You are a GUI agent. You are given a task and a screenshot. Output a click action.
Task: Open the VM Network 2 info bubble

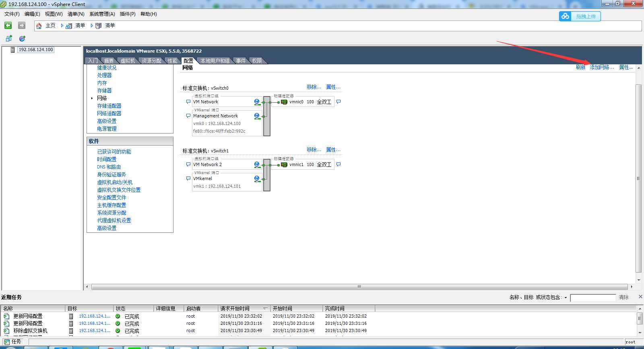pyautogui.click(x=188, y=164)
